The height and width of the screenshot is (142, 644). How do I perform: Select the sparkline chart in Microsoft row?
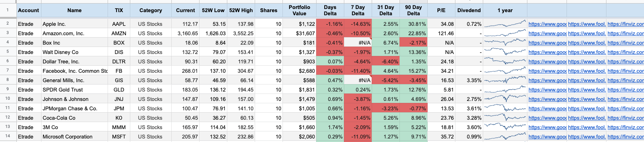(505, 137)
